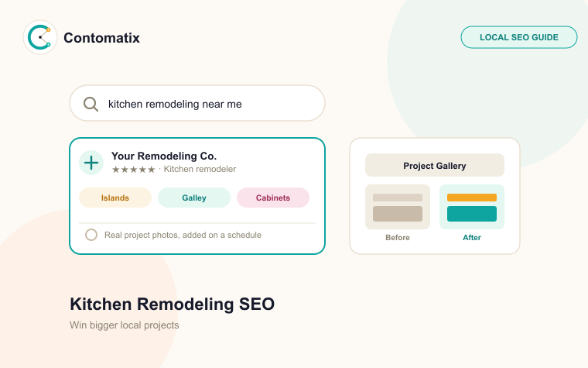Click the Kitchen remodeler category text

tap(200, 169)
